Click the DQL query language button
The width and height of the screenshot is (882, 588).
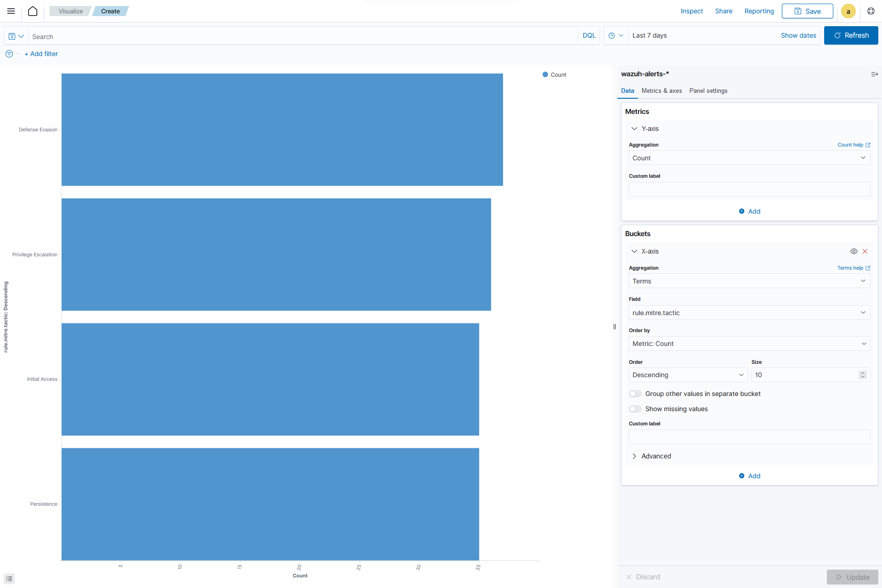[589, 35]
